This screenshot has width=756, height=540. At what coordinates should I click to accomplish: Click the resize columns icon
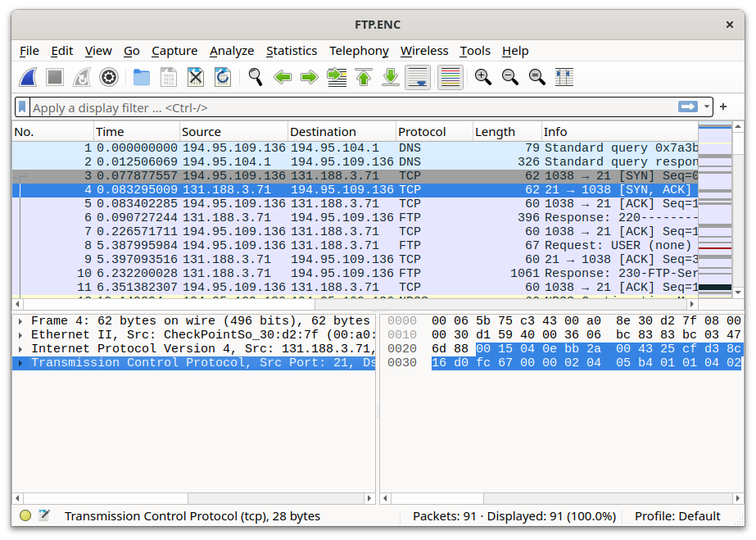pos(564,77)
